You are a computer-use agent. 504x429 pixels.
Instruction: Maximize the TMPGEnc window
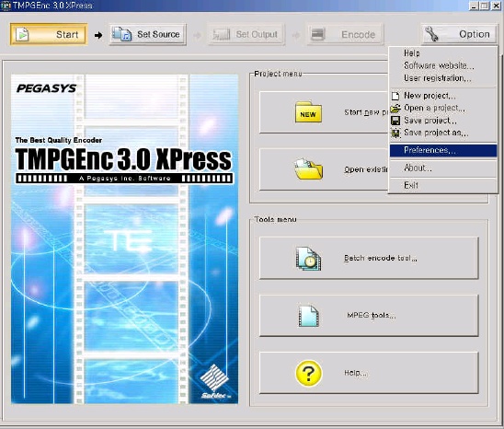(x=485, y=6)
